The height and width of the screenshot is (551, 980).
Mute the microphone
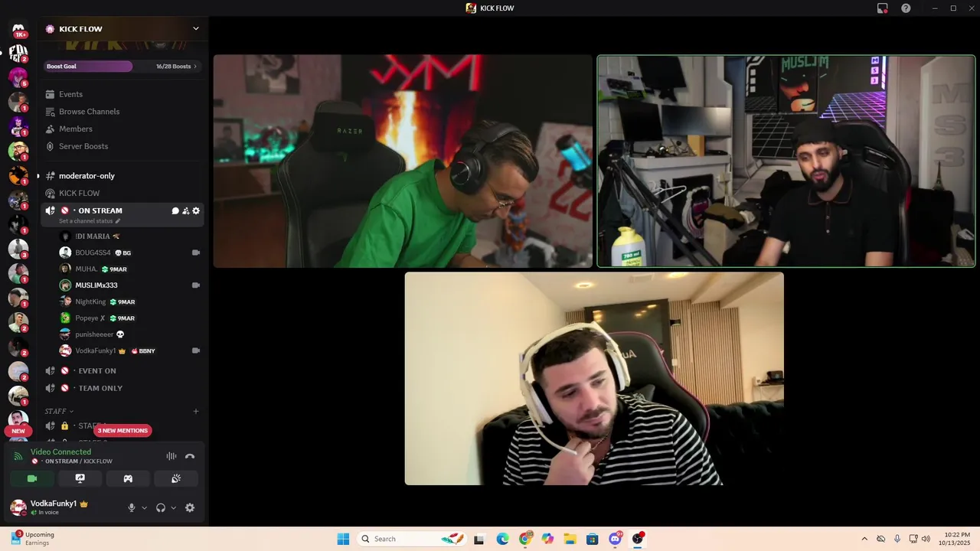[x=132, y=507]
